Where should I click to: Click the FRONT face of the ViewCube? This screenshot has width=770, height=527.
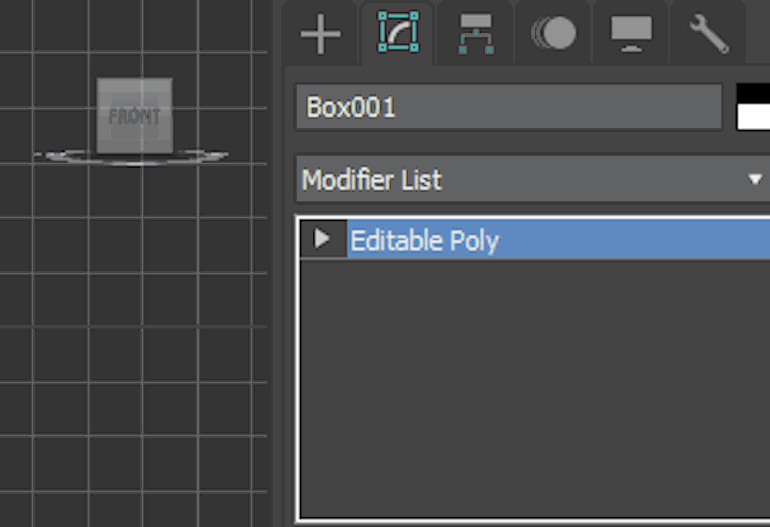coord(134,116)
